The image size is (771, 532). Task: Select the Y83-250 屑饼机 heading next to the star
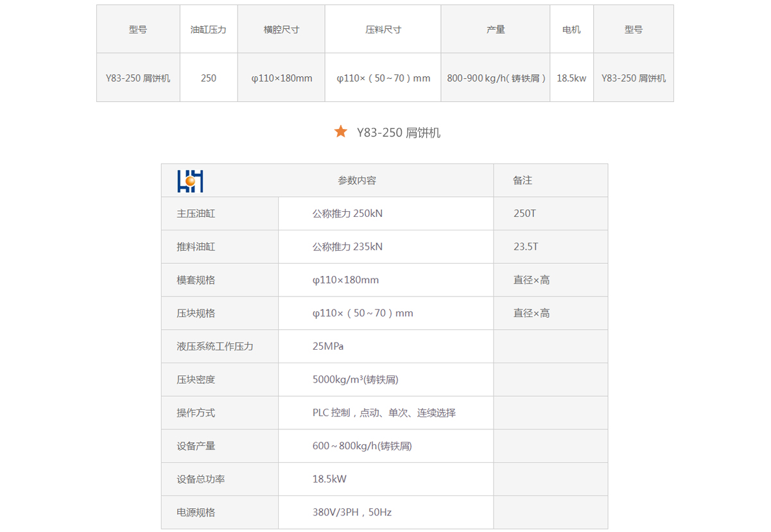[399, 133]
